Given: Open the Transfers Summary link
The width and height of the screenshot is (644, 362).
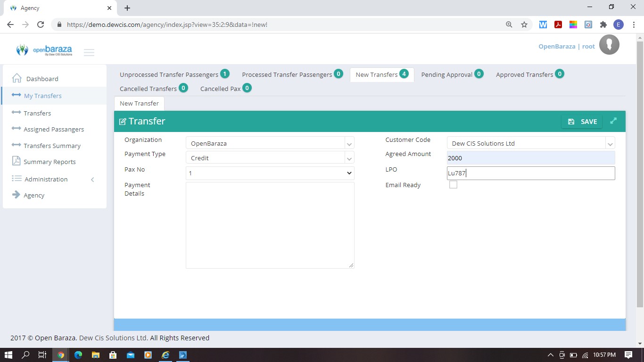Looking at the screenshot, I should (52, 146).
